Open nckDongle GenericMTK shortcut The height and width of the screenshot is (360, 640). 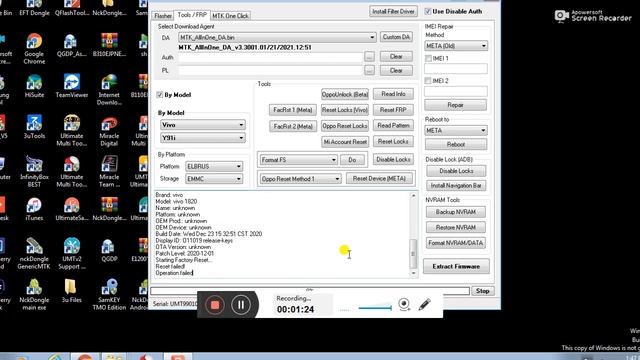[x=34, y=254]
